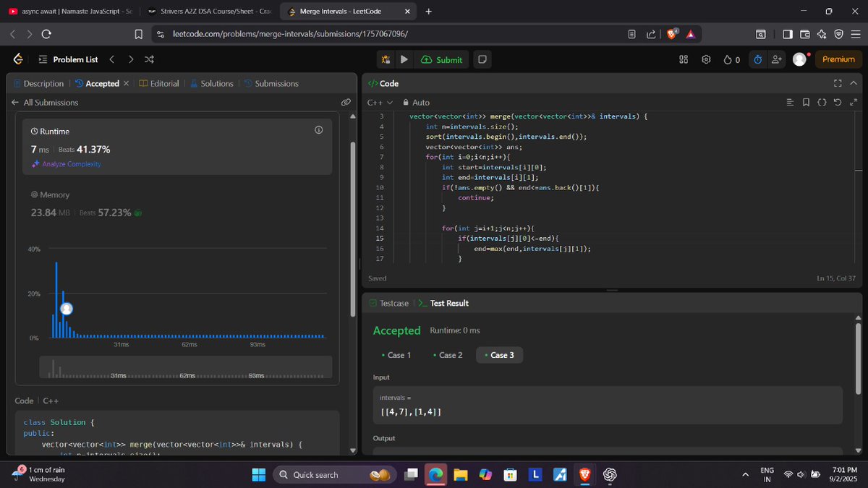868x488 pixels.
Task: Maximize the Code panel
Action: pyautogui.click(x=838, y=84)
